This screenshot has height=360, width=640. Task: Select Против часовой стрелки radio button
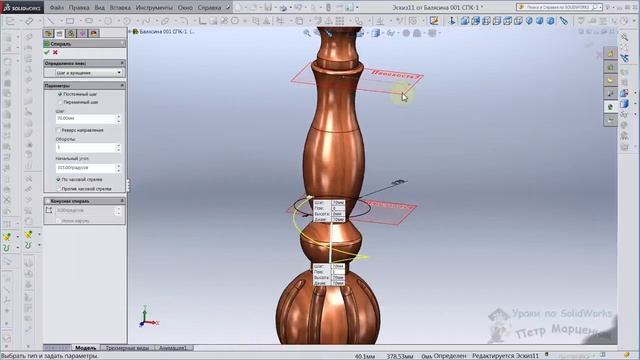(x=58, y=189)
